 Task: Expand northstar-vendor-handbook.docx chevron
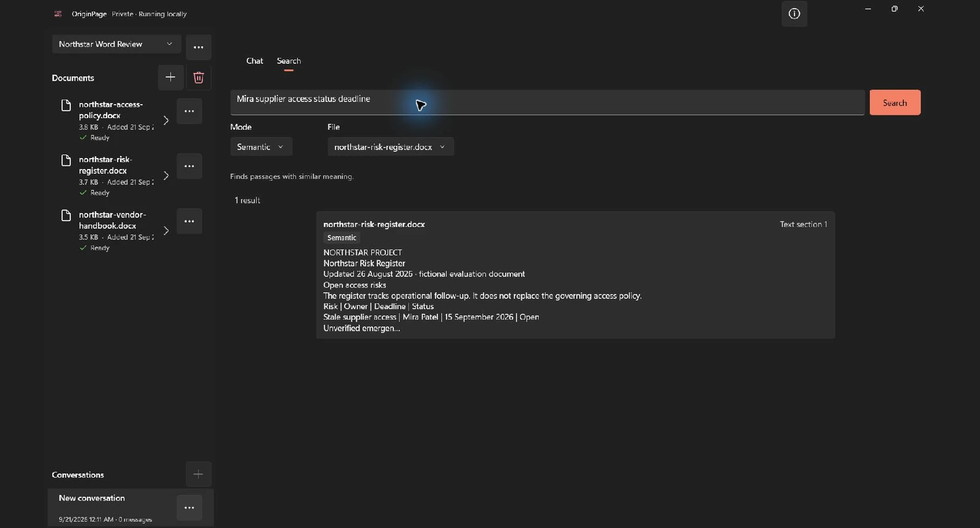tap(166, 230)
